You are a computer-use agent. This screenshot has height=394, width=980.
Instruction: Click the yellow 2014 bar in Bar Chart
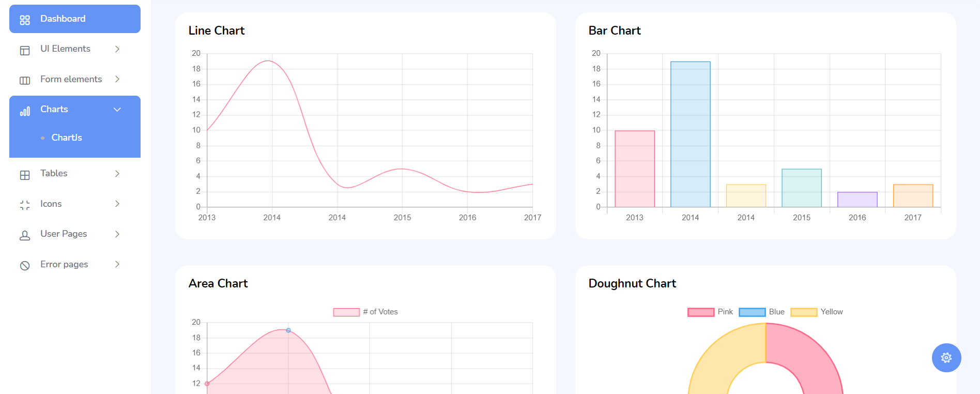[746, 196]
